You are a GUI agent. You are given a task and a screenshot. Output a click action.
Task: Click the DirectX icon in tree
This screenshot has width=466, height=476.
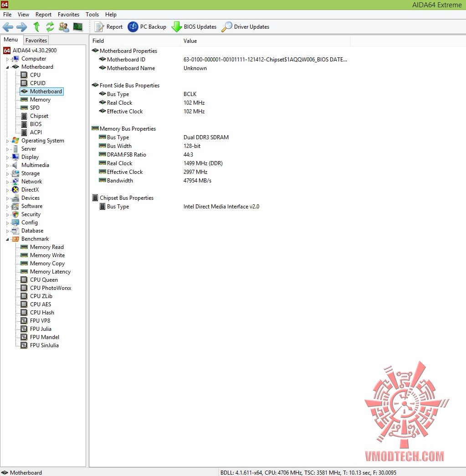tap(15, 190)
